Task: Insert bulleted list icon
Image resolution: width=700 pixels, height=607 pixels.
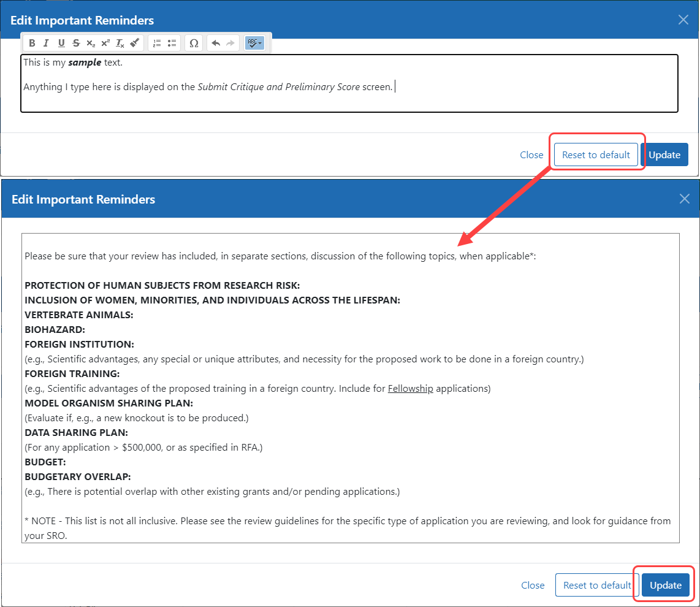Action: click(172, 43)
